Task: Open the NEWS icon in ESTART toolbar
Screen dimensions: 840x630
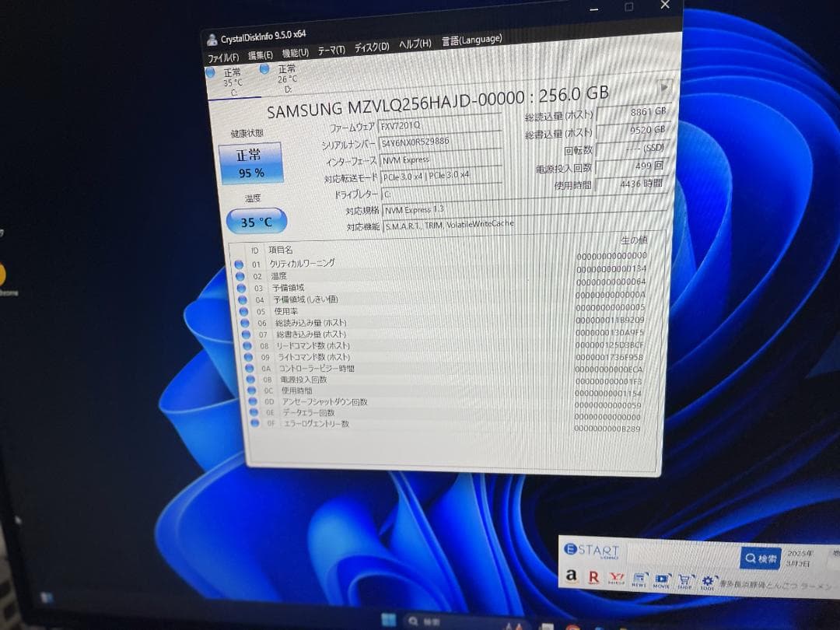Action: pos(638,579)
